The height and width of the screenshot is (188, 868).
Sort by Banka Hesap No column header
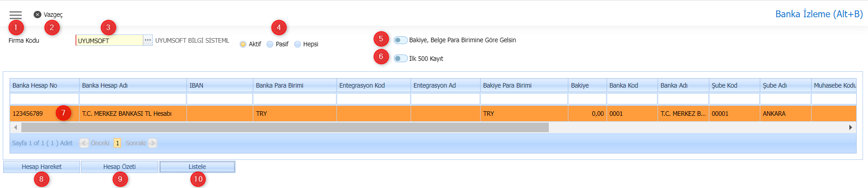click(44, 85)
